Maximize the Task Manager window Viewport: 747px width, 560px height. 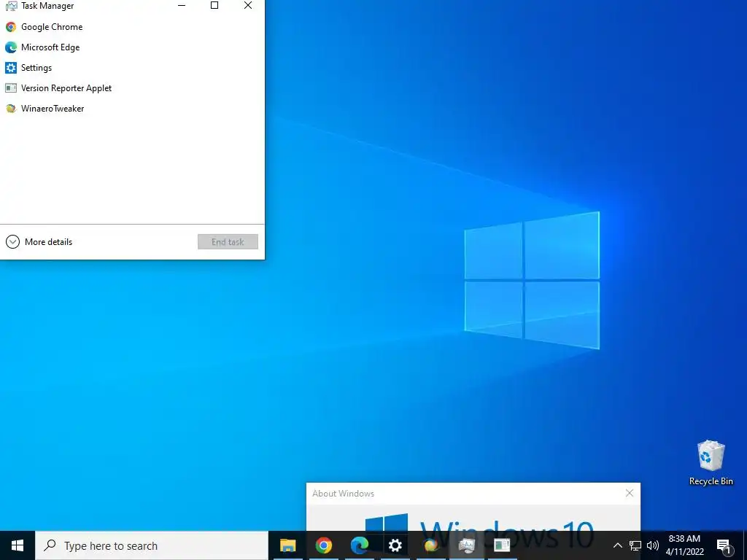click(x=214, y=5)
